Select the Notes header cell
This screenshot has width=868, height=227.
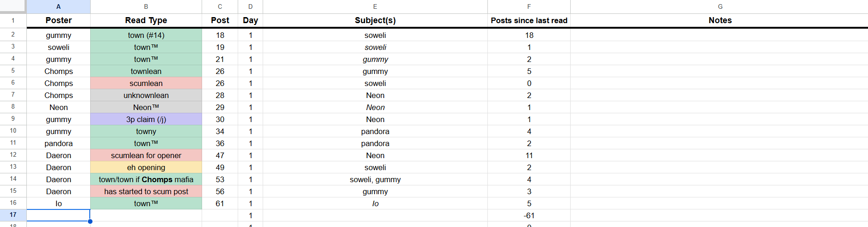(720, 20)
